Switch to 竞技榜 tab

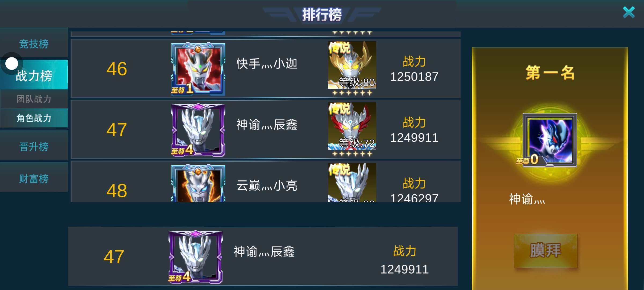tap(34, 44)
